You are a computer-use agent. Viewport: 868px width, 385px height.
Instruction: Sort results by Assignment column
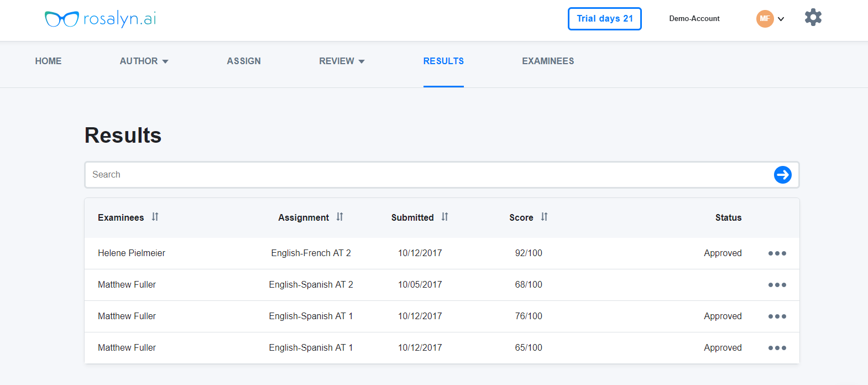(339, 217)
